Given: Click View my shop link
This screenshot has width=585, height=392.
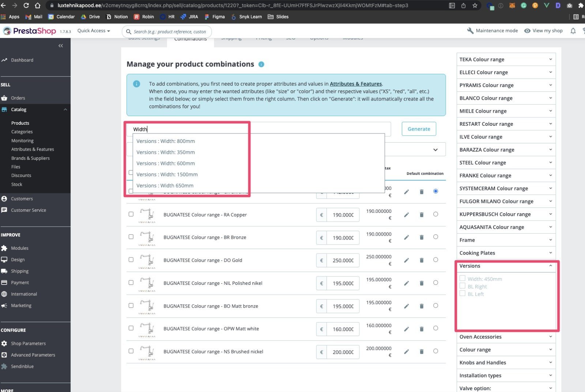Looking at the screenshot, I should pos(543,31).
